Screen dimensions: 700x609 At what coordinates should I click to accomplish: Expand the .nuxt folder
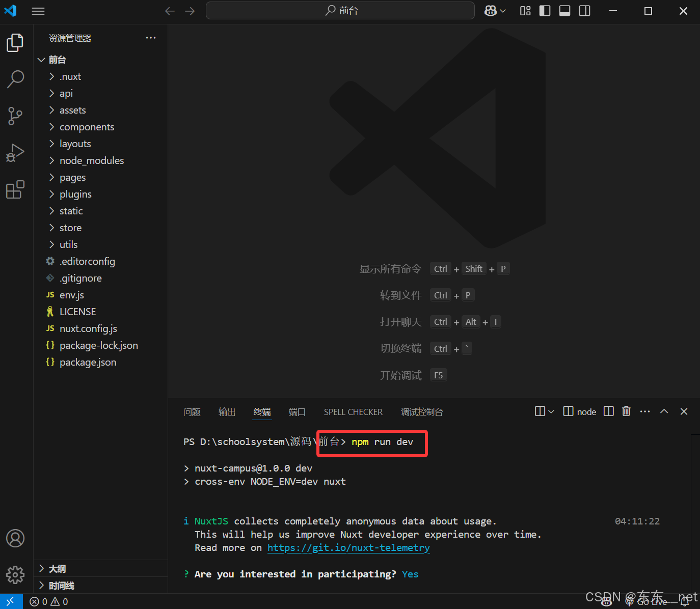coord(101,76)
